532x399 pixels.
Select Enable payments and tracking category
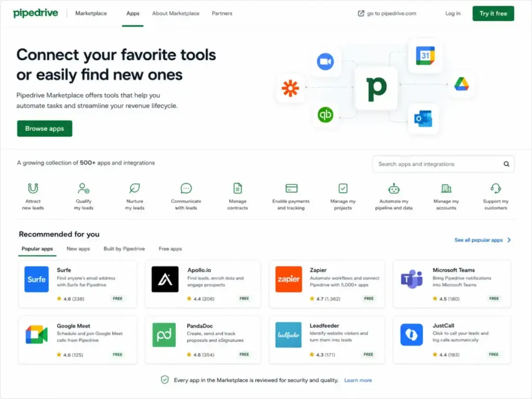[x=291, y=196]
